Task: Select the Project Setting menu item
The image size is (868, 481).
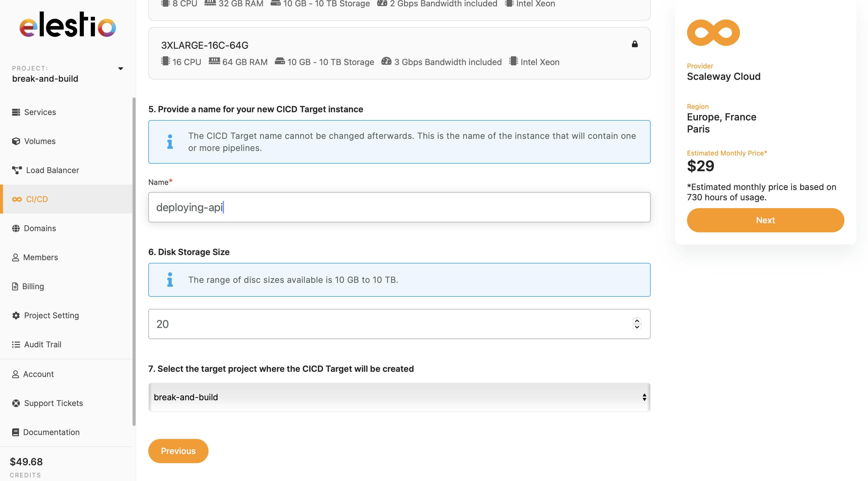Action: point(51,315)
